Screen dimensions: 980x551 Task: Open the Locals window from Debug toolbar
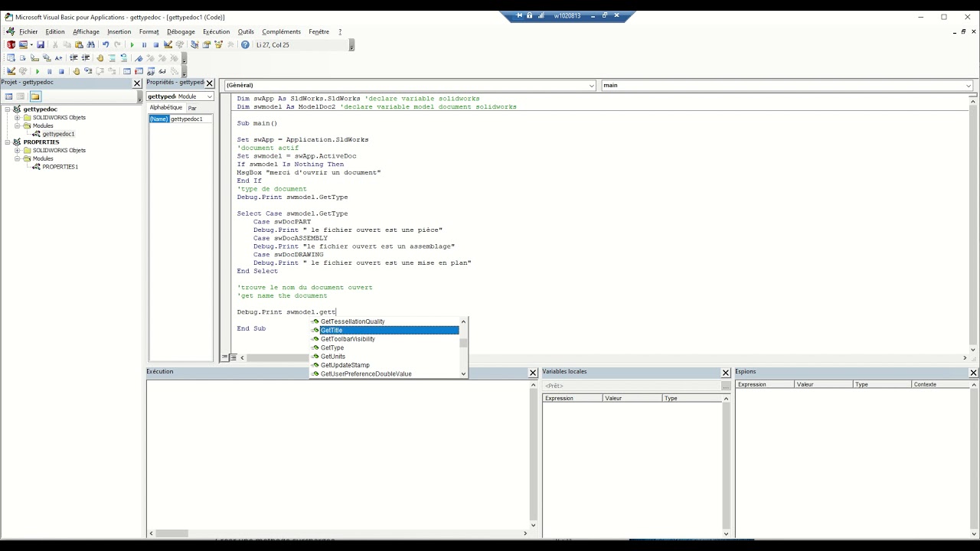coord(127,71)
